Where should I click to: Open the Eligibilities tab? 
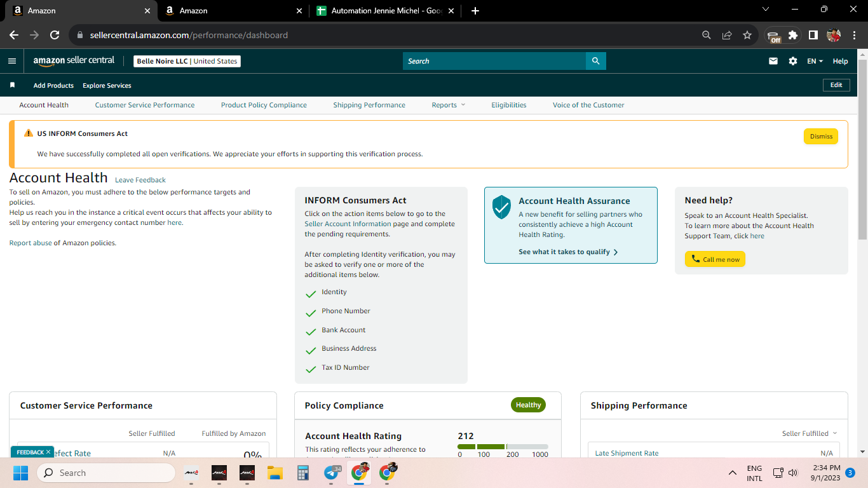coord(509,105)
